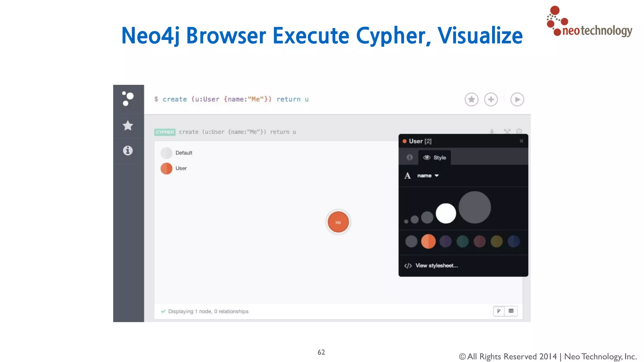Switch to the info tab in the popup

(409, 157)
